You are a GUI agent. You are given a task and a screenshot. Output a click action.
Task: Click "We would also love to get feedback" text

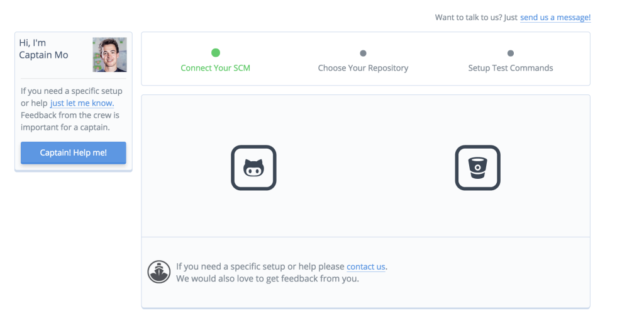click(267, 278)
